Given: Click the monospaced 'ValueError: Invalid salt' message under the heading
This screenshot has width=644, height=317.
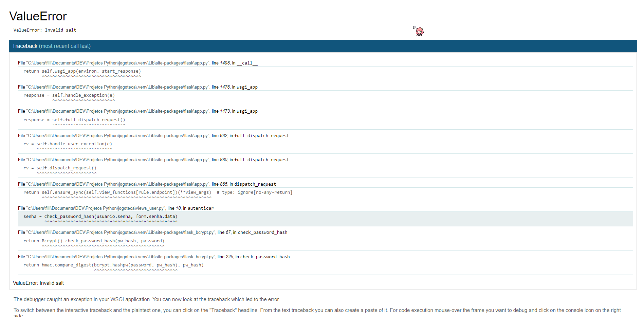Looking at the screenshot, I should point(45,30).
